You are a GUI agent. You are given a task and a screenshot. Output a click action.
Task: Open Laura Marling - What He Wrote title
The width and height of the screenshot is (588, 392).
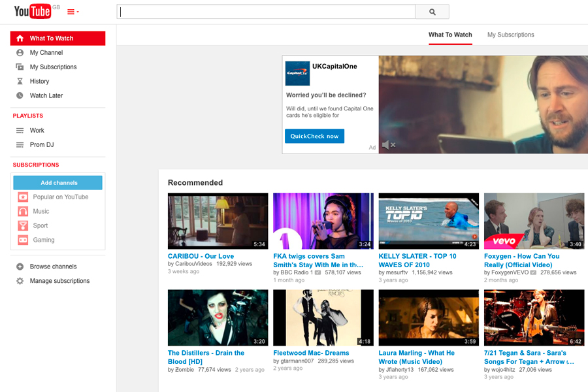coord(416,357)
